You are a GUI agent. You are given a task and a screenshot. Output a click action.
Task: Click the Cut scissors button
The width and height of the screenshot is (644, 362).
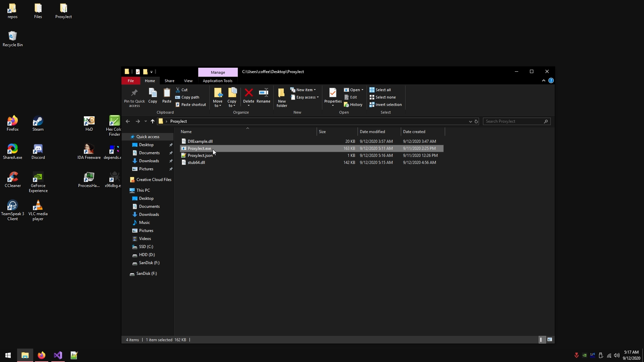click(x=182, y=90)
